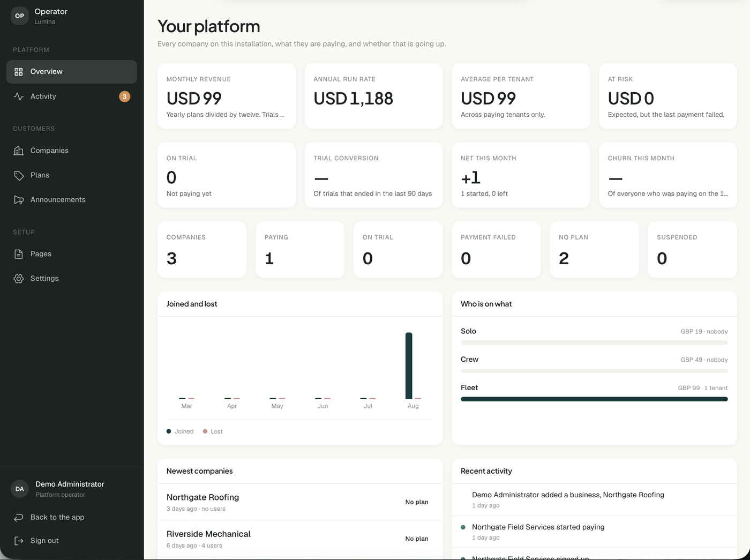Viewport: 750px width, 560px height.
Task: Click the 'GBP 99 · 1 tenant' text
Action: [x=703, y=388]
